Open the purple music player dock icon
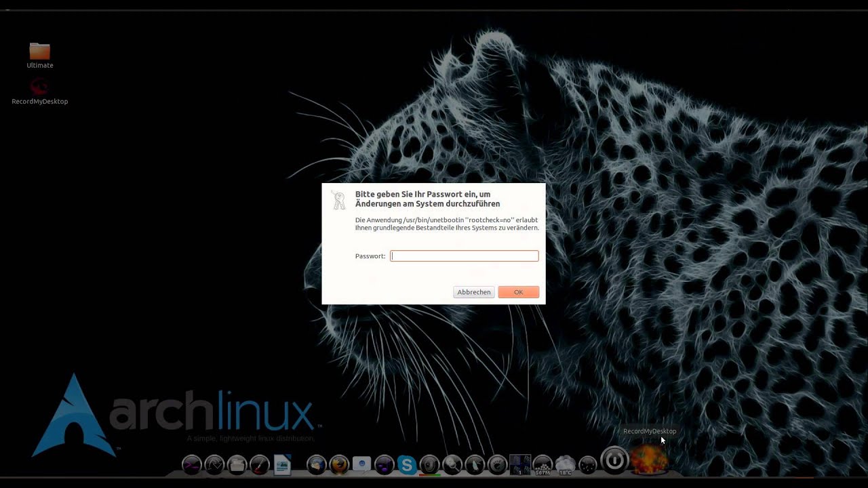 384,464
